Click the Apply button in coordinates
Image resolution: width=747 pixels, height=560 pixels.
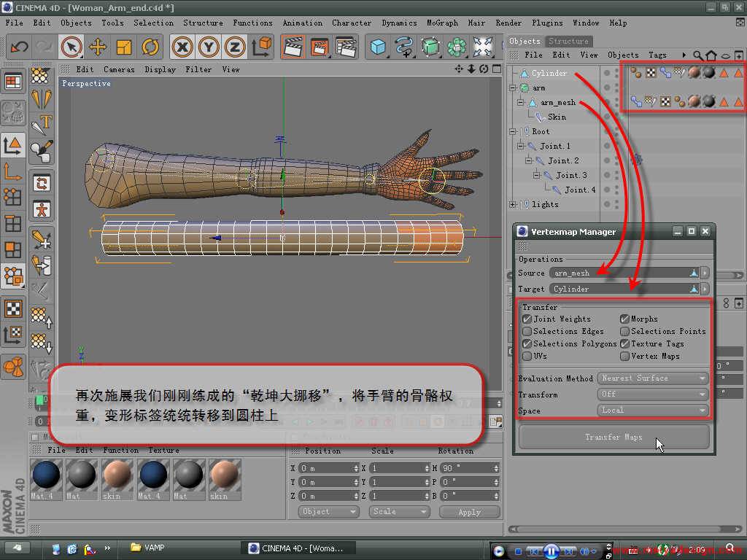pyautogui.click(x=469, y=512)
